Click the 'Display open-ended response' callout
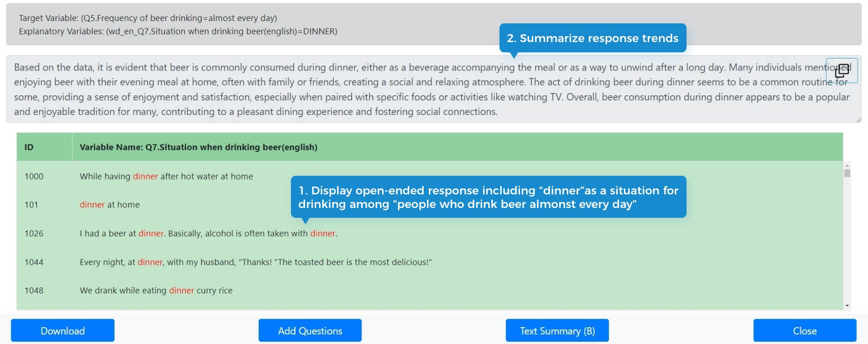This screenshot has width=868, height=344. tap(488, 197)
